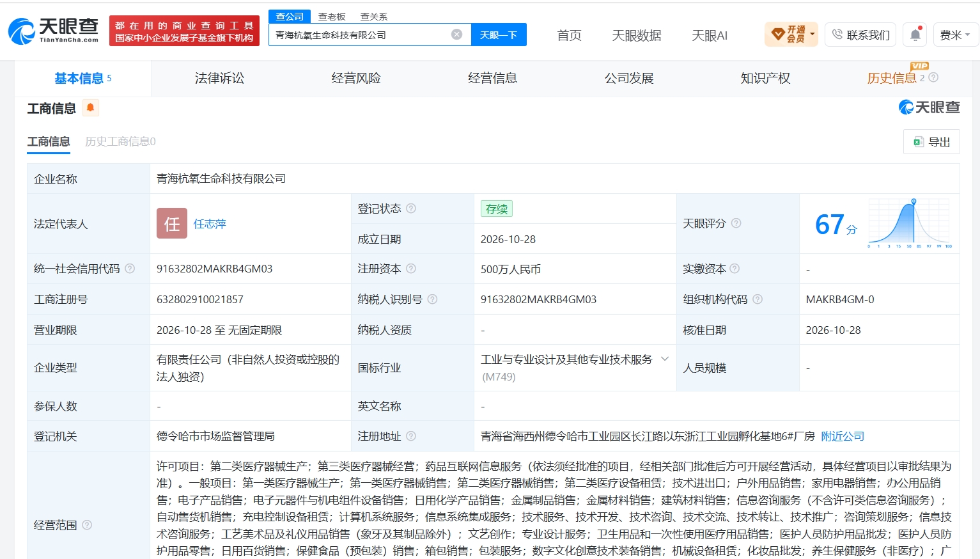This screenshot has height=559, width=980.
Task: Click the 天眼评分 score distribution chart
Action: point(910,223)
